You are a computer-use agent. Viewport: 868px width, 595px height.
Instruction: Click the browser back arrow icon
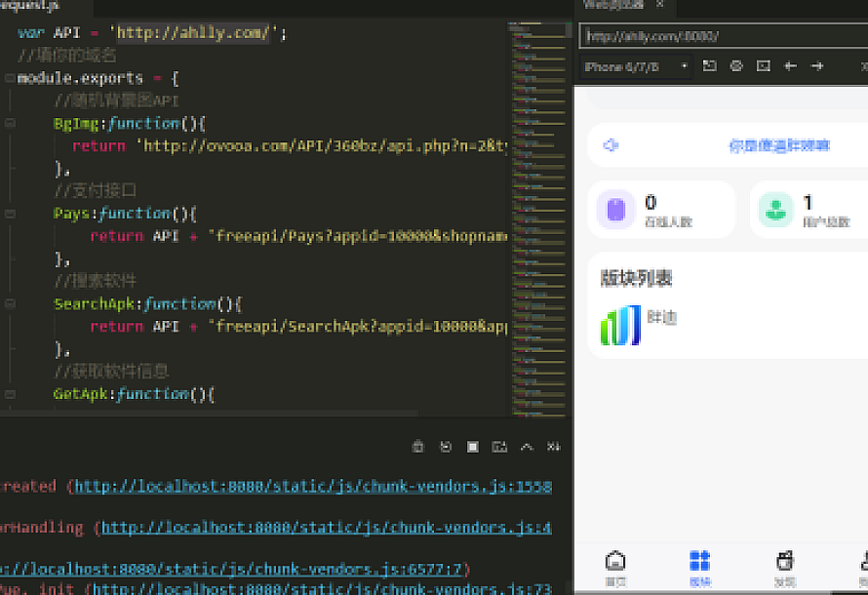pos(791,66)
